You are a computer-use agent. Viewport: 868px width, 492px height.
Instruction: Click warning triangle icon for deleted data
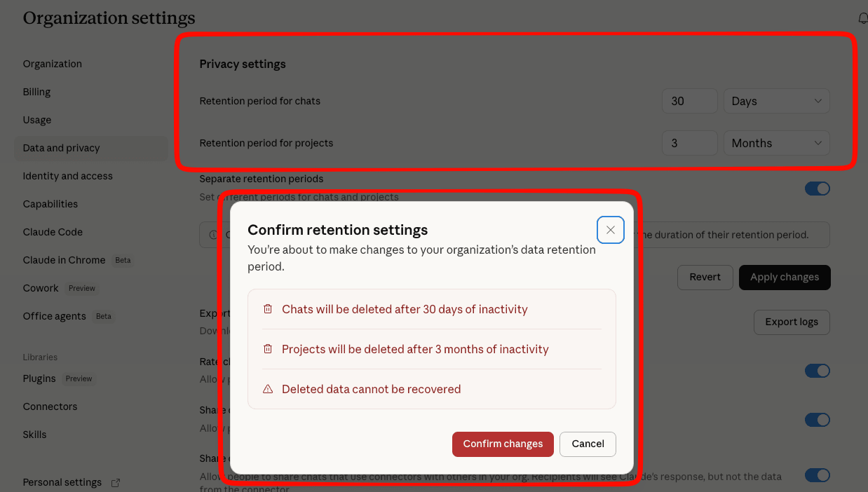click(268, 389)
